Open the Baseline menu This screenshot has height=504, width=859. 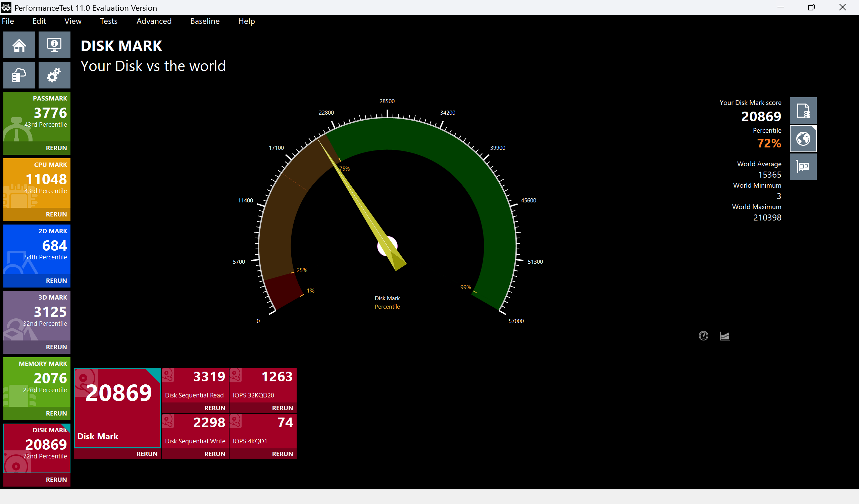click(205, 21)
